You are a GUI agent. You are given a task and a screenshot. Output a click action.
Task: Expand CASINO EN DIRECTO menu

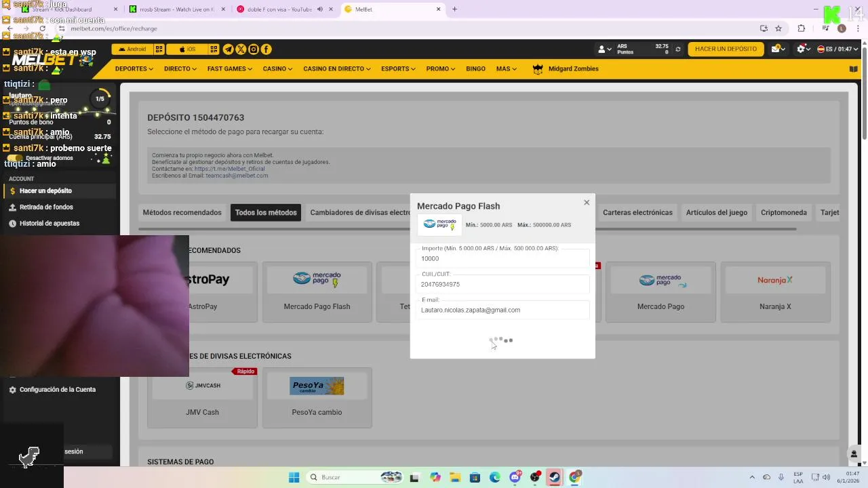pyautogui.click(x=336, y=69)
